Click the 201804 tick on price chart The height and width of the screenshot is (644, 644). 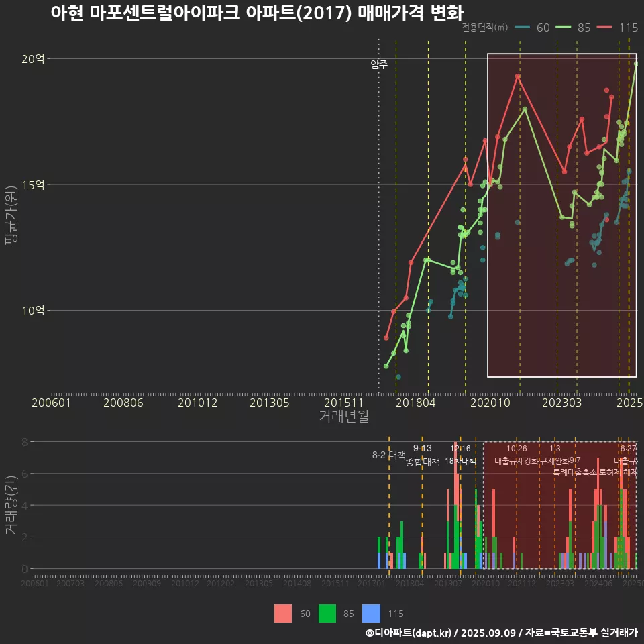[416, 402]
